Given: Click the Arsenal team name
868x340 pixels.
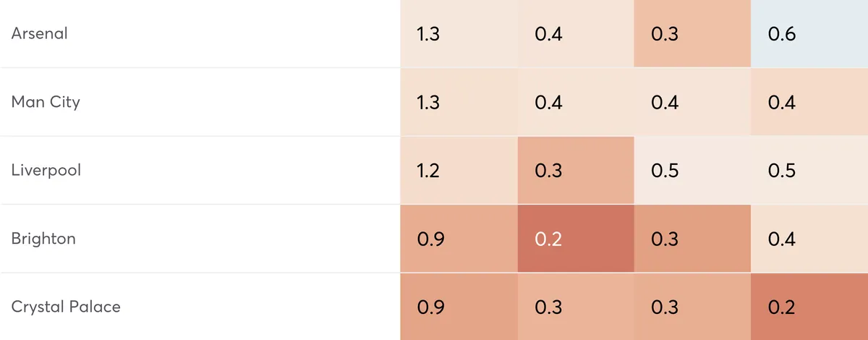Looking at the screenshot, I should point(39,33).
